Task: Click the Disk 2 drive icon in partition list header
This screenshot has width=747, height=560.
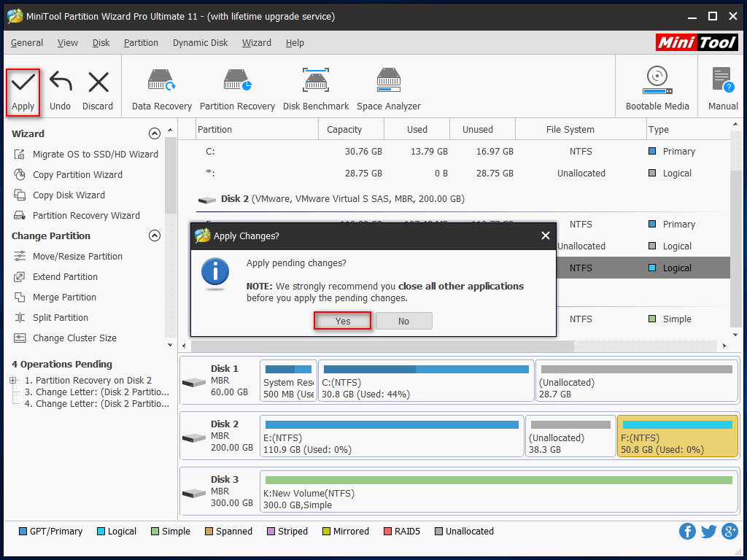Action: point(206,200)
